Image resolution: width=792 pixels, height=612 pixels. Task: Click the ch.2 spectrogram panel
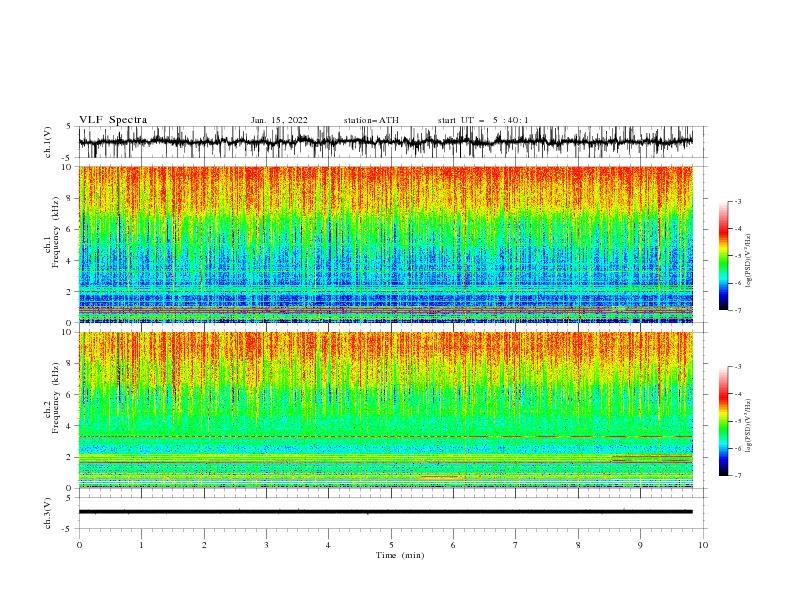pos(385,410)
